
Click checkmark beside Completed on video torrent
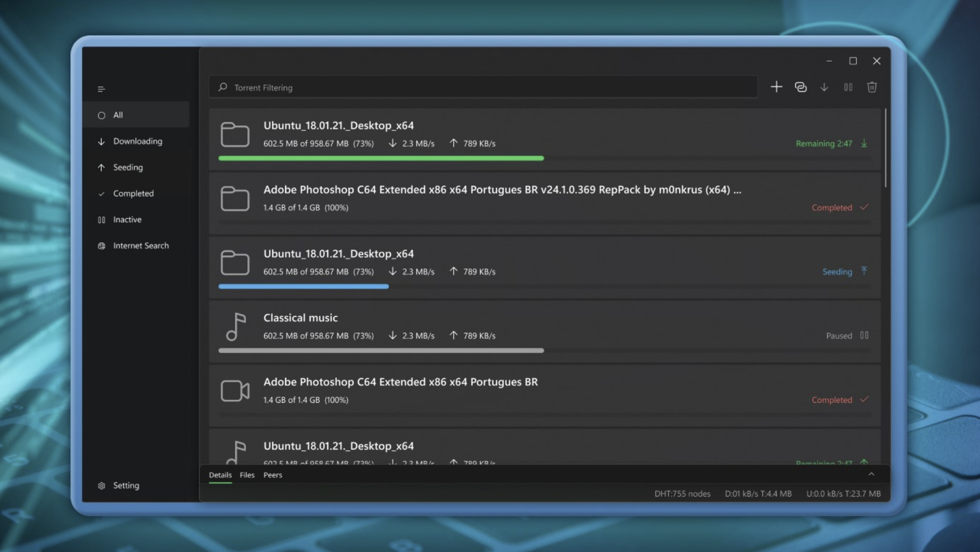coord(864,399)
